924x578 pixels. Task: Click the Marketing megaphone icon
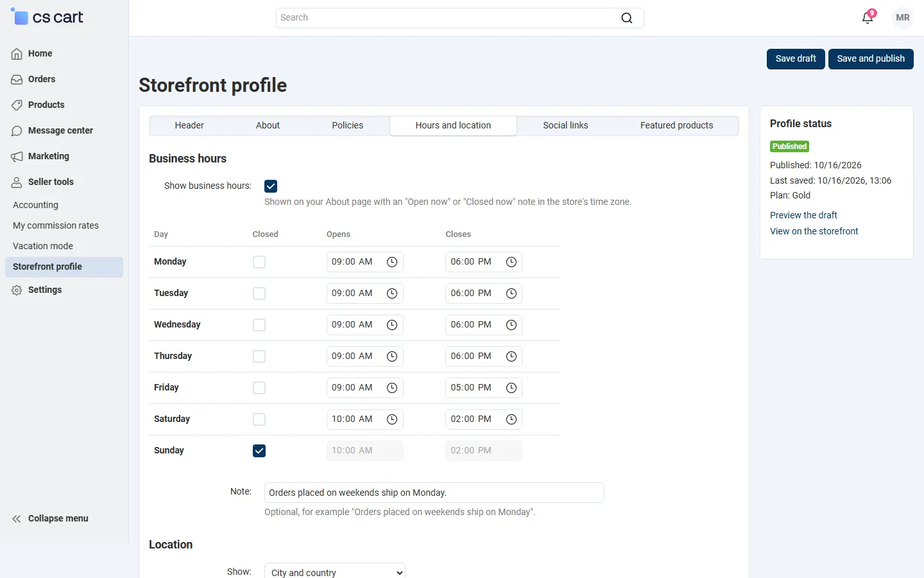17,157
